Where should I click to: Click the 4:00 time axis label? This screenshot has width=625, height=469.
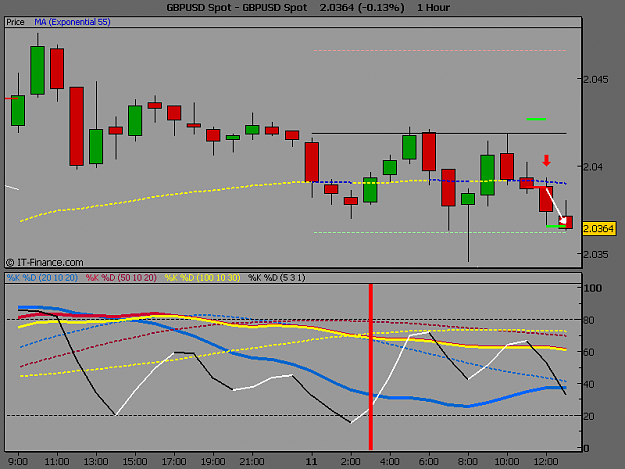pos(390,461)
